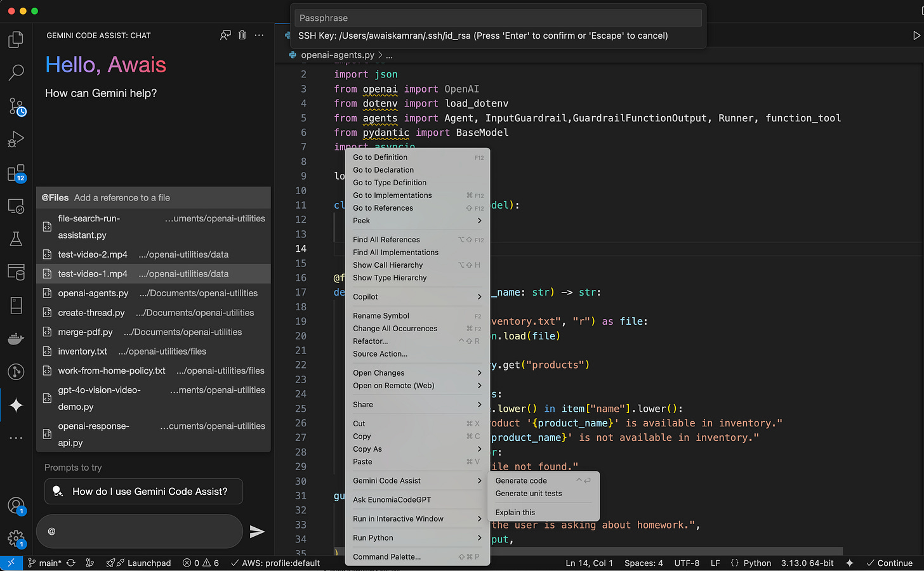The image size is (924, 571).
Task: Click the Gemini Code Assist sparkle icon
Action: [16, 405]
